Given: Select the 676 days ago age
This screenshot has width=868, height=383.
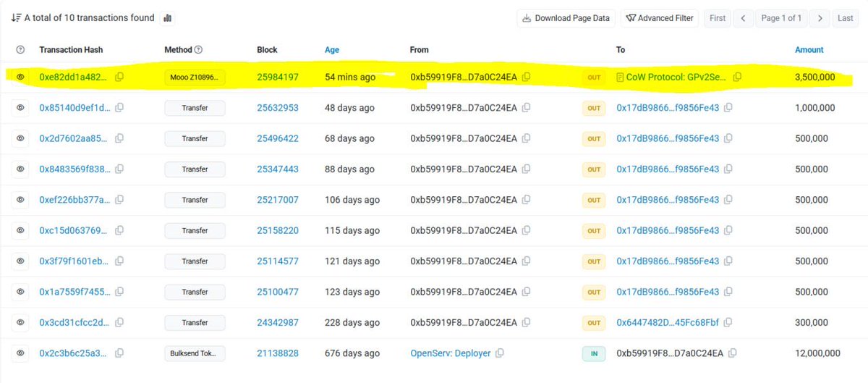Looking at the screenshot, I should coord(352,353).
